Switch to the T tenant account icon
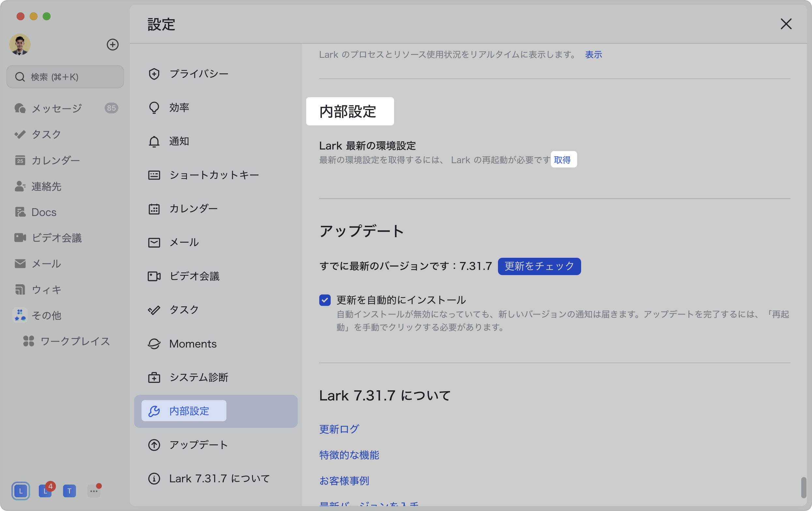 click(69, 491)
